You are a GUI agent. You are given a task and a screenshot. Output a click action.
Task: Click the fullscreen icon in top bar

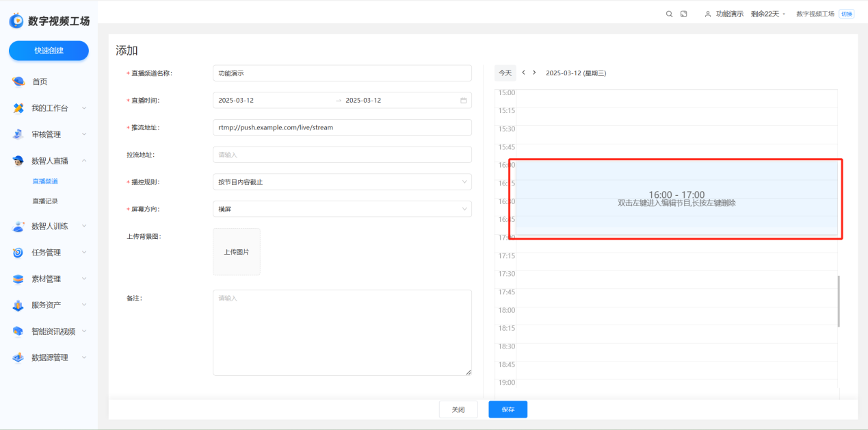coord(683,14)
